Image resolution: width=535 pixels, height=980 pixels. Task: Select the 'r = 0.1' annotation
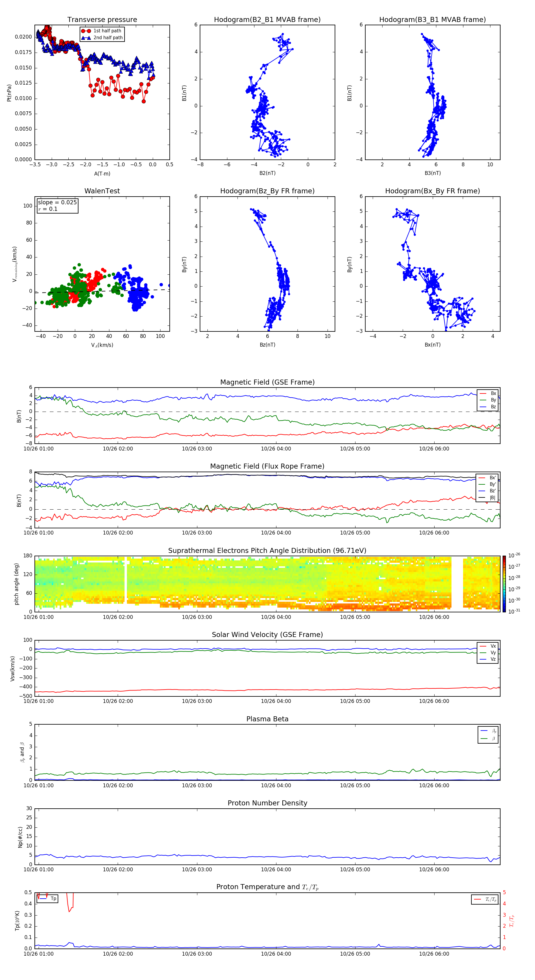point(48,209)
